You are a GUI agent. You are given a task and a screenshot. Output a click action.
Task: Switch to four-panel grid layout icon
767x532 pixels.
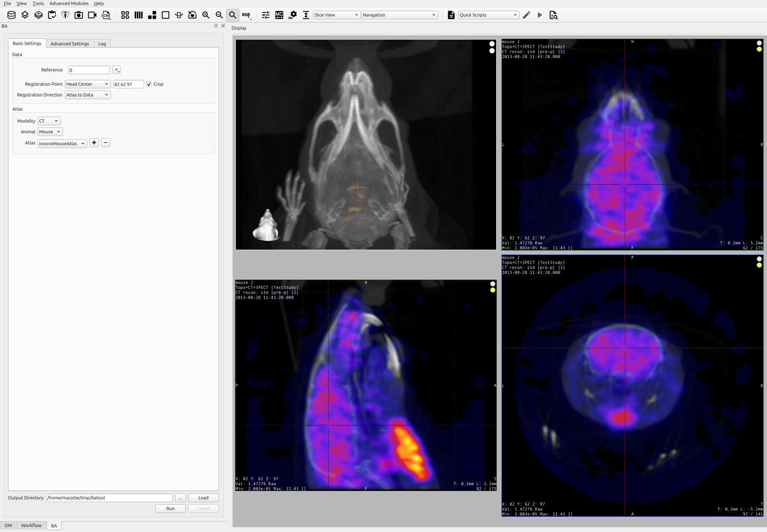click(125, 15)
